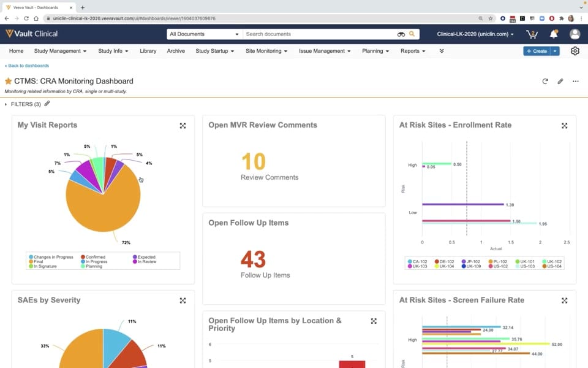Click the orange search magnifier icon

click(x=412, y=34)
